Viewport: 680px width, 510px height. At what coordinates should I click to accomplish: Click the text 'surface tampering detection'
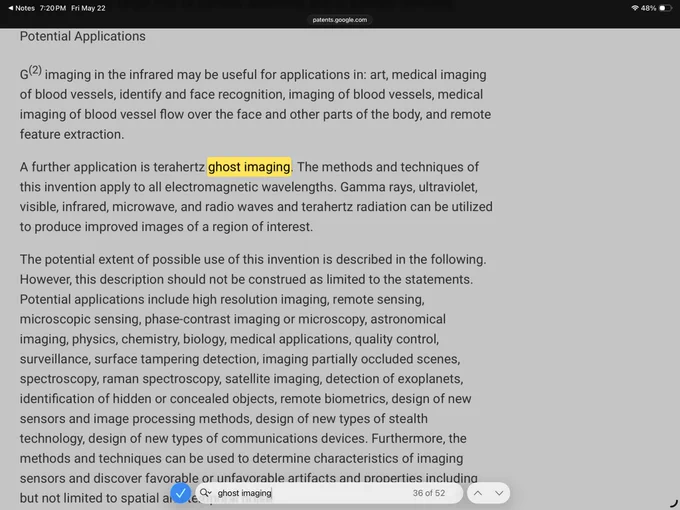click(x=176, y=359)
